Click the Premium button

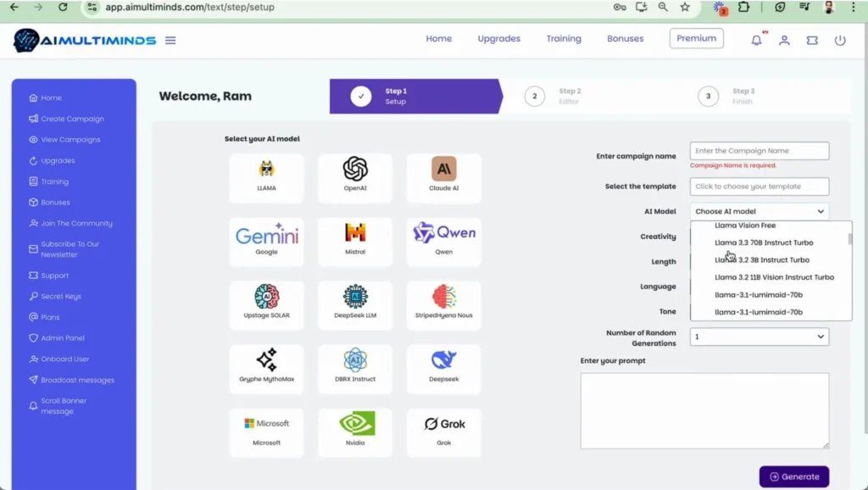[x=697, y=38]
